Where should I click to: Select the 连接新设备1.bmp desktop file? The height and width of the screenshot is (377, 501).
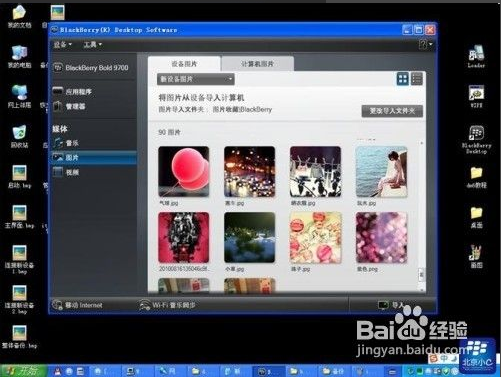tap(19, 259)
